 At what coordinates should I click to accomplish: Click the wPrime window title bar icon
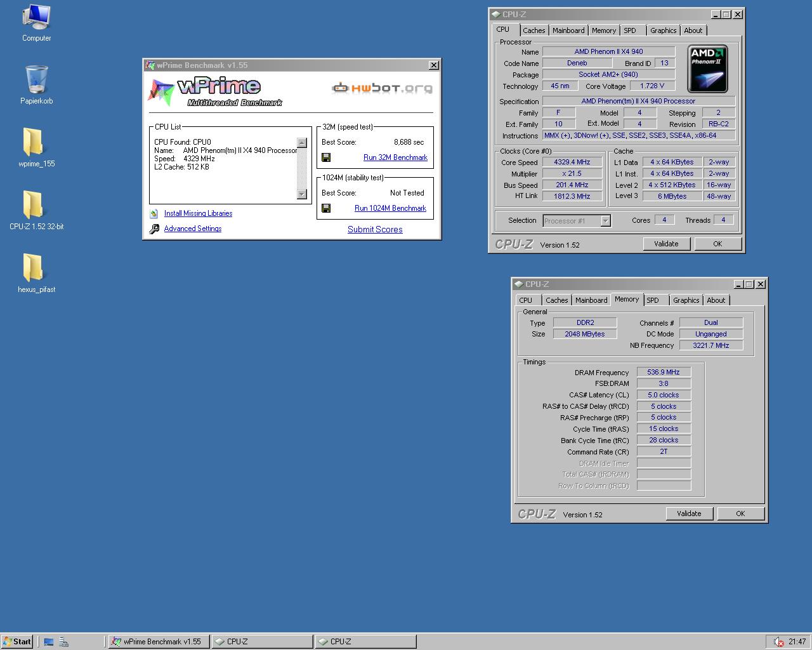(x=150, y=65)
